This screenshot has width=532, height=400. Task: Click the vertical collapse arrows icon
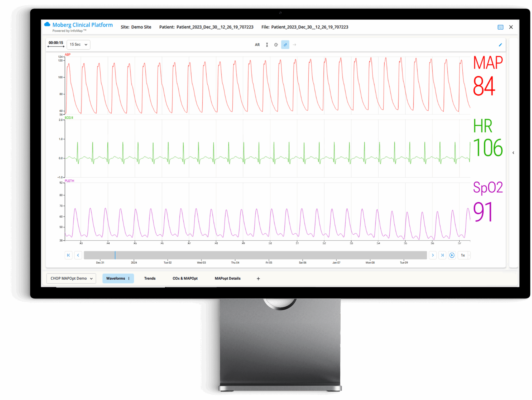click(x=267, y=45)
